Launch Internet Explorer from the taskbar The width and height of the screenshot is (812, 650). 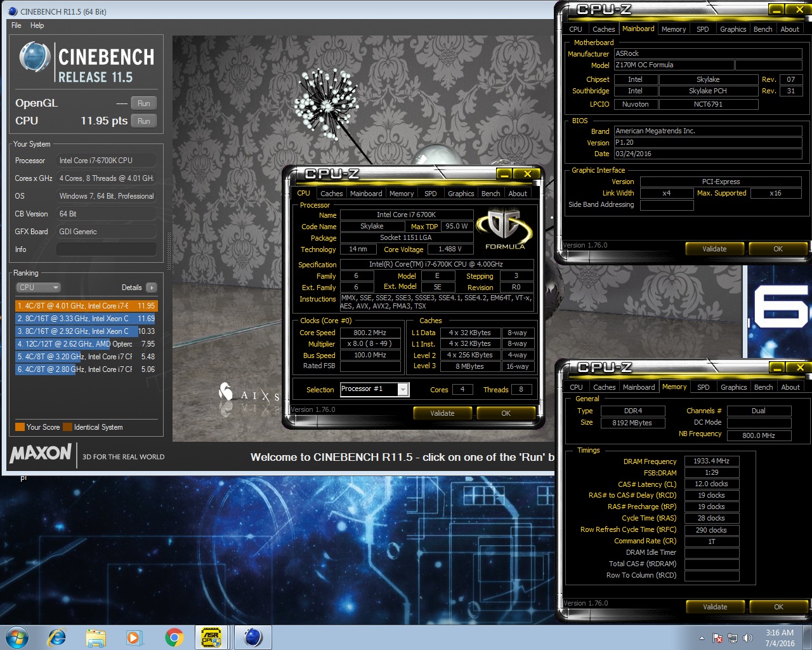[57, 637]
